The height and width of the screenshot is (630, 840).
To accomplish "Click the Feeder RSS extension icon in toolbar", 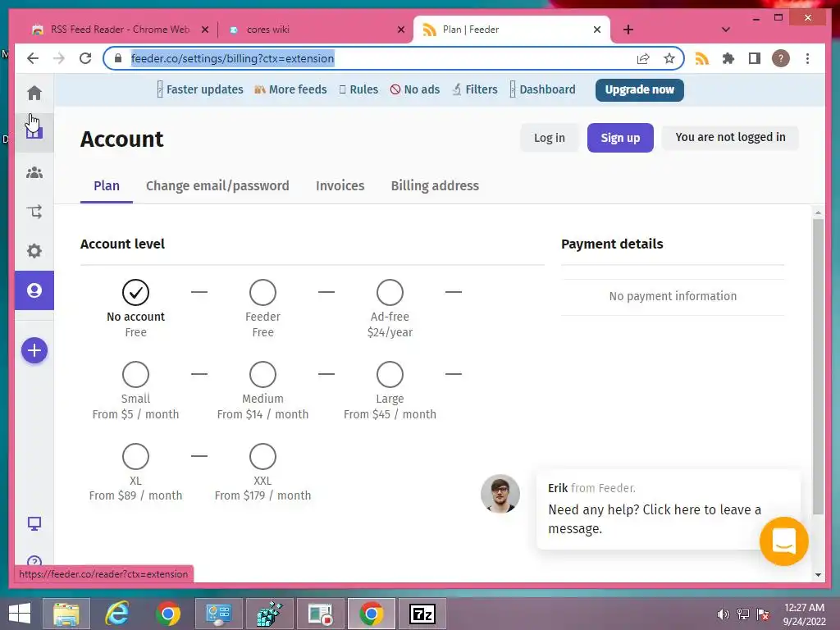I will click(x=702, y=58).
